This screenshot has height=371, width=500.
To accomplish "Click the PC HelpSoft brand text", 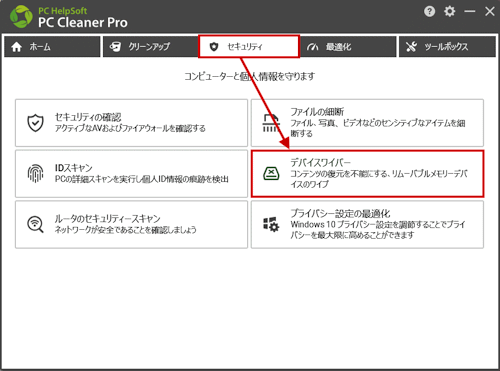I will pos(63,11).
